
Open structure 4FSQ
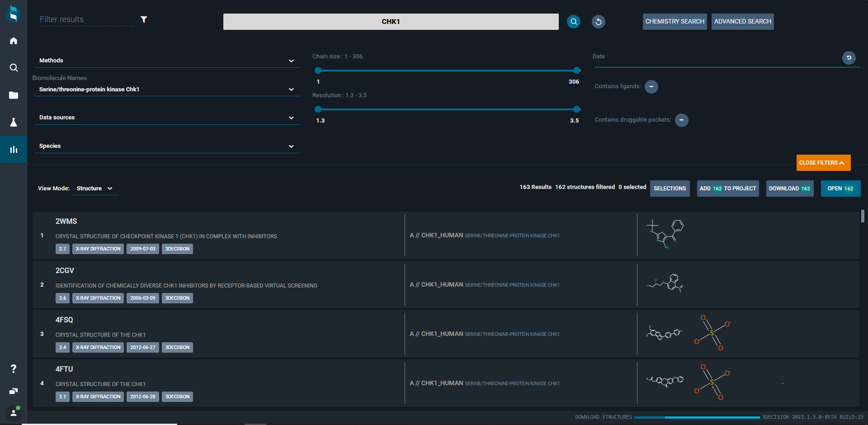[x=64, y=320]
